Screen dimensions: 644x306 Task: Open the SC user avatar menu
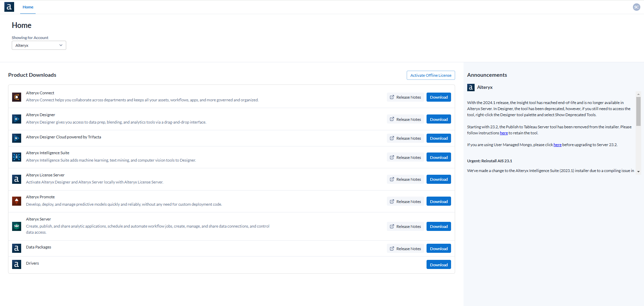point(636,7)
